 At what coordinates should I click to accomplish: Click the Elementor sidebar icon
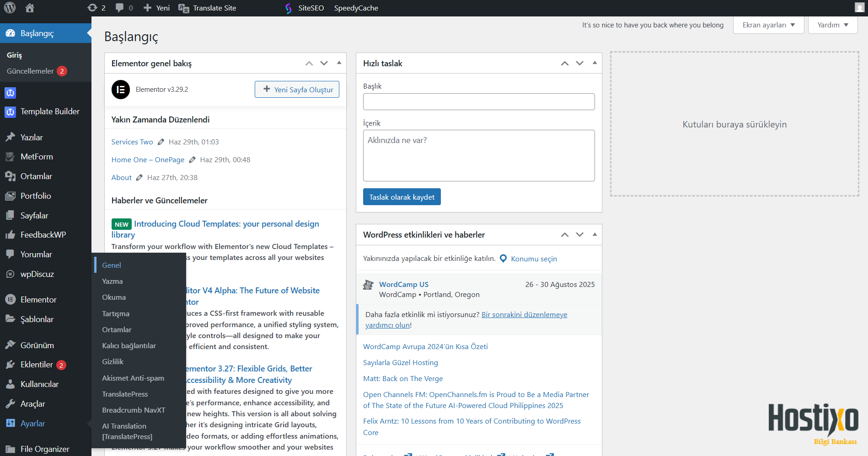pyautogui.click(x=10, y=300)
